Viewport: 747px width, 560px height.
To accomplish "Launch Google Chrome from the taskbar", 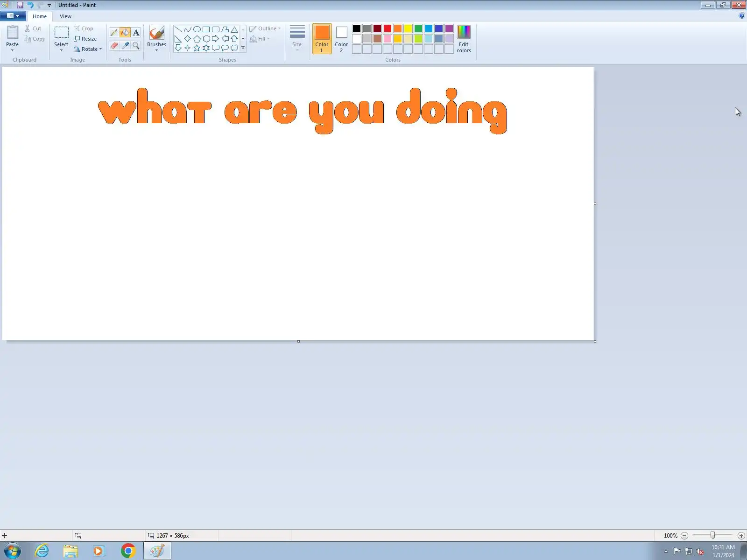I will pos(128,551).
